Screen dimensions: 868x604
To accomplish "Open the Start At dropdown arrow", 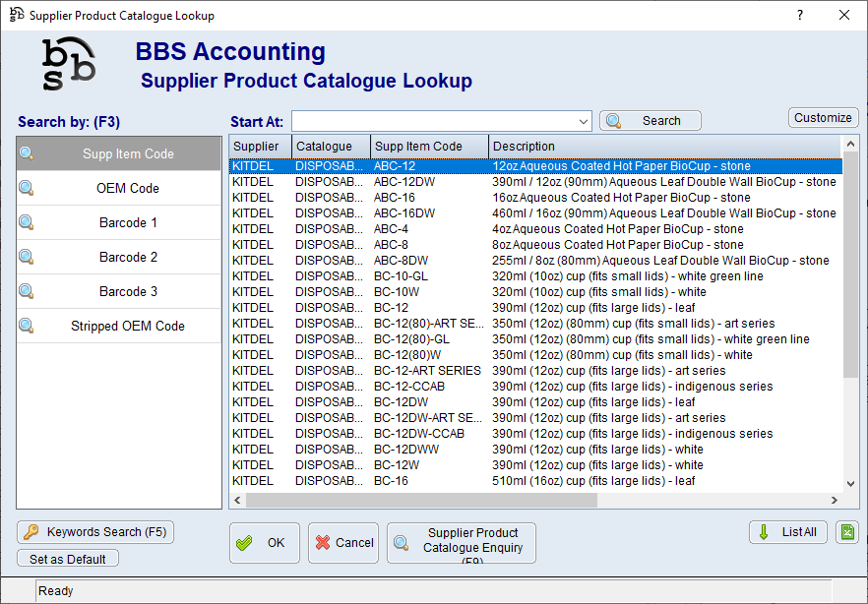I will click(x=582, y=121).
